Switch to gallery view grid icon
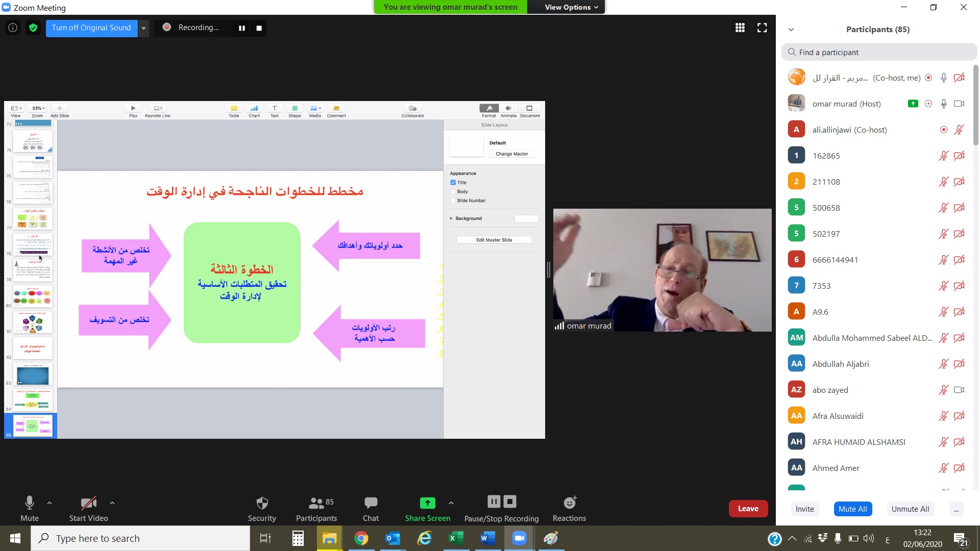980x551 pixels. click(740, 28)
